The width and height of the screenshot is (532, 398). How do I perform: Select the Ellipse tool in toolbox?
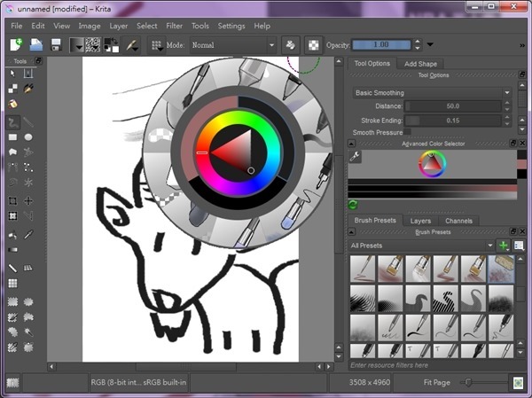coord(28,137)
